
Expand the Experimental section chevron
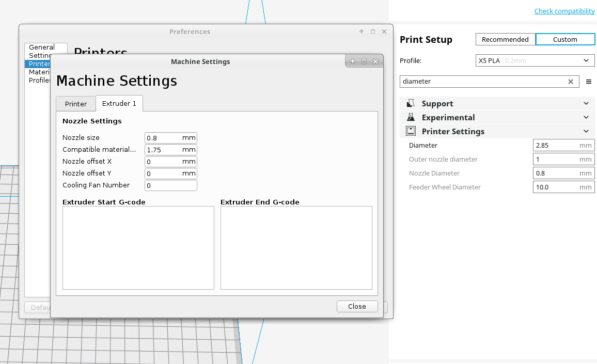pyautogui.click(x=586, y=117)
